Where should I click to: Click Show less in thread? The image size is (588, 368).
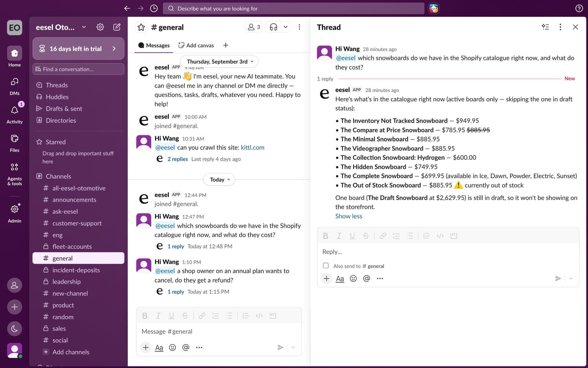tap(349, 216)
